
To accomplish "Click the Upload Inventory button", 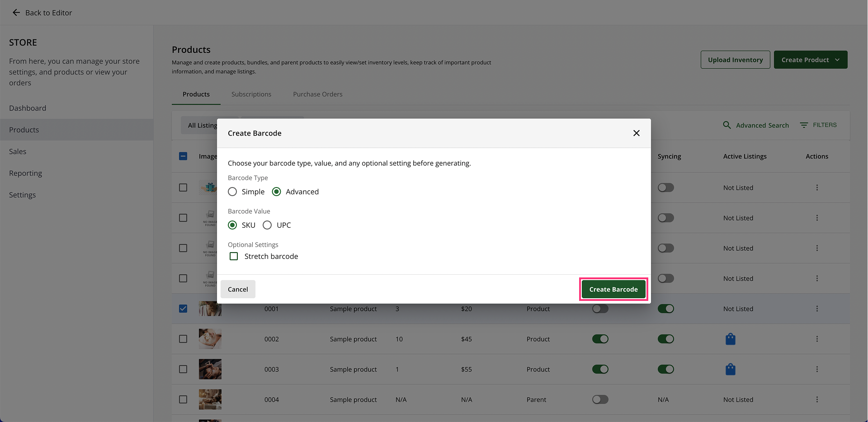I will click(x=736, y=60).
